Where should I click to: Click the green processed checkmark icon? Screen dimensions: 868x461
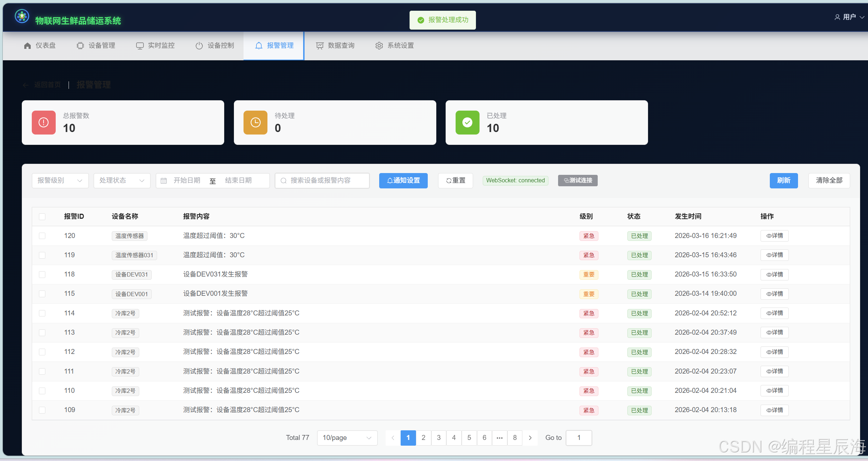(467, 122)
